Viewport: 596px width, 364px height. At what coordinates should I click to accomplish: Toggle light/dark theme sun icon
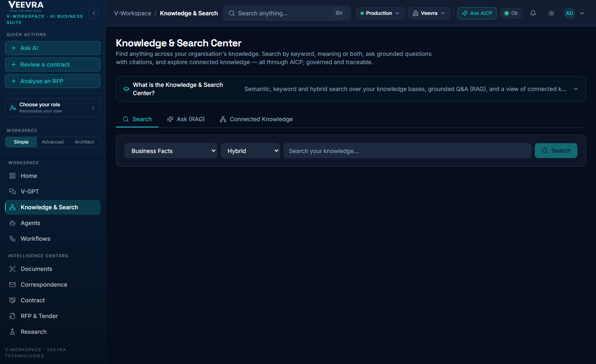(551, 13)
